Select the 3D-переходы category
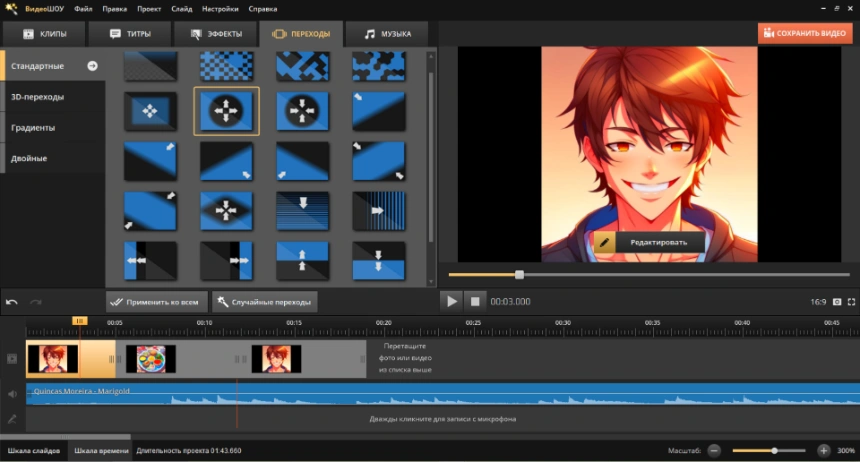The height and width of the screenshot is (462, 860). point(53,97)
